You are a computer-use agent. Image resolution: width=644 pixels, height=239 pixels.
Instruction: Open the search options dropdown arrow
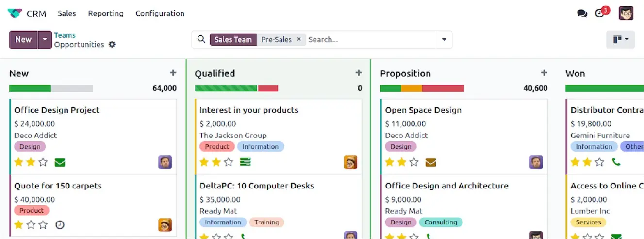pyautogui.click(x=444, y=40)
